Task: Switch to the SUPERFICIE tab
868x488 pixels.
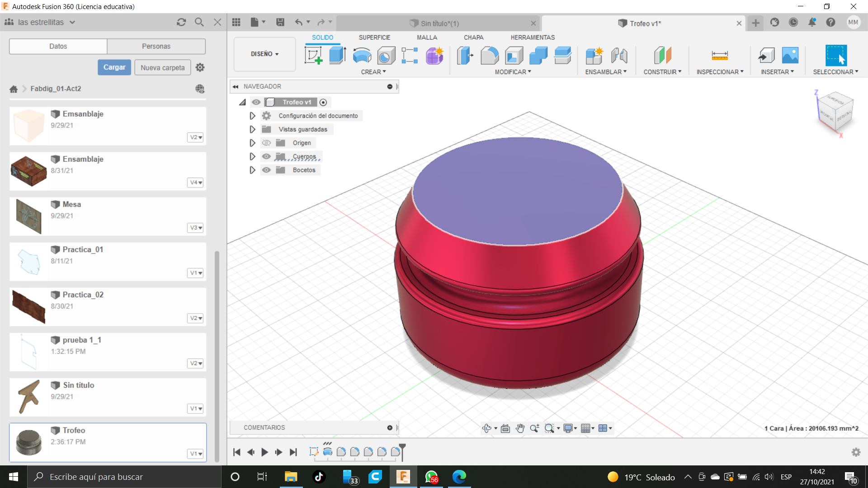Action: (x=374, y=38)
